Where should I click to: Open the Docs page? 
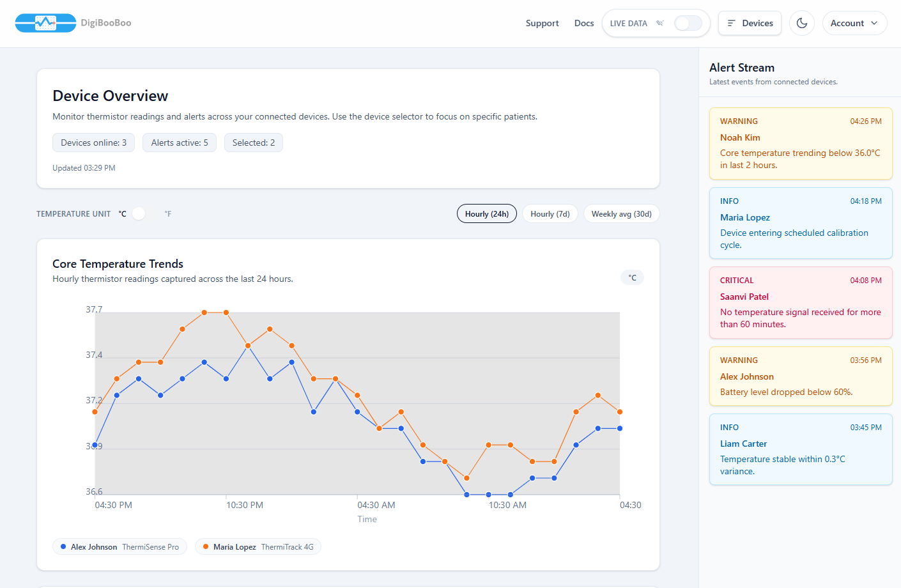pos(583,22)
